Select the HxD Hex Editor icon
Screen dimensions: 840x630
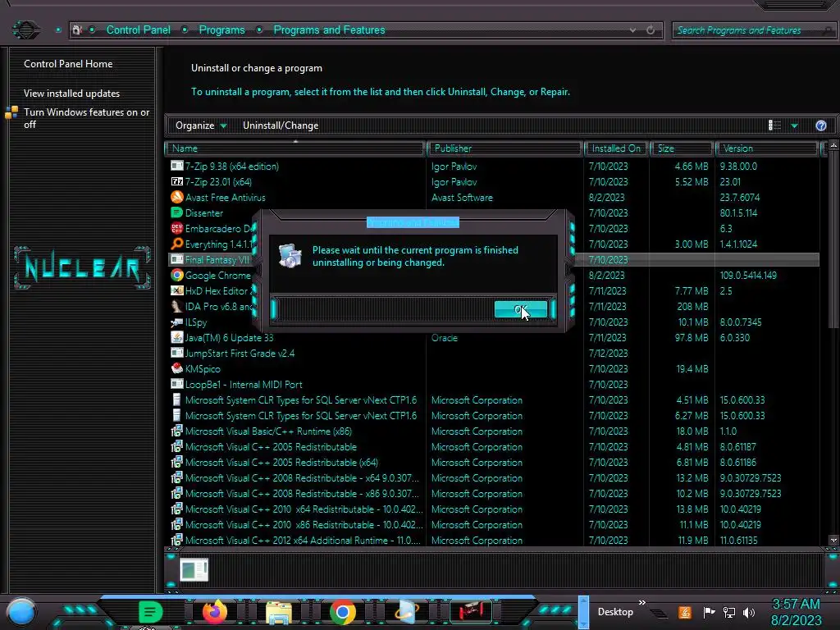pos(177,290)
